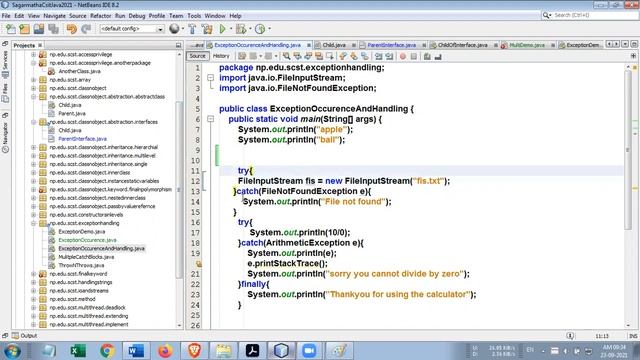640x360 pixels.
Task: Switch to History view button
Action: 221,56
